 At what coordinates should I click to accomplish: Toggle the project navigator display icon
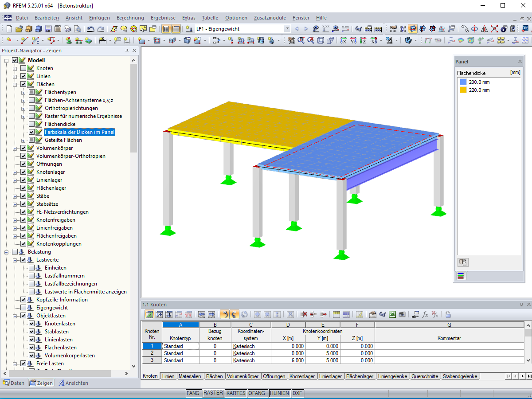pyautogui.click(x=166, y=29)
